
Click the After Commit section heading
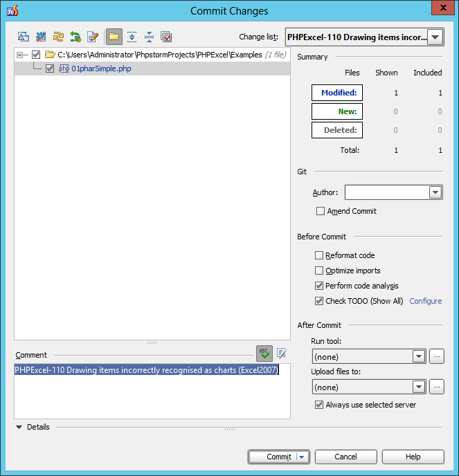point(319,325)
